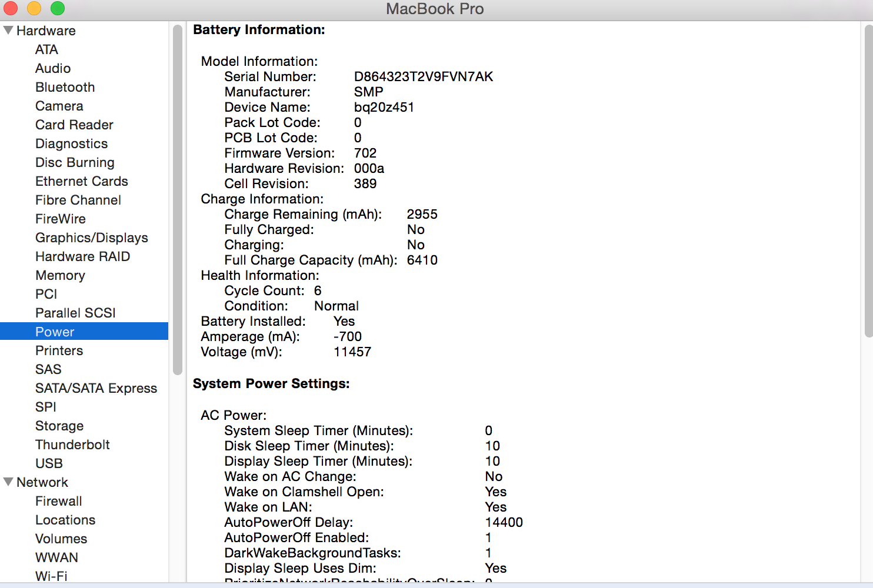This screenshot has width=873, height=588.
Task: Open the Locations network entry
Action: [65, 520]
